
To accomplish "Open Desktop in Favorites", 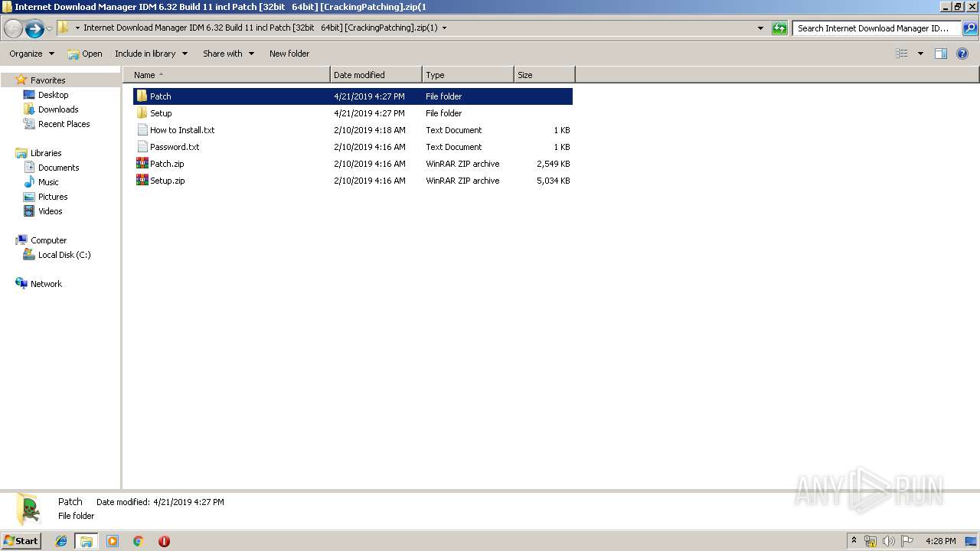I will click(53, 95).
